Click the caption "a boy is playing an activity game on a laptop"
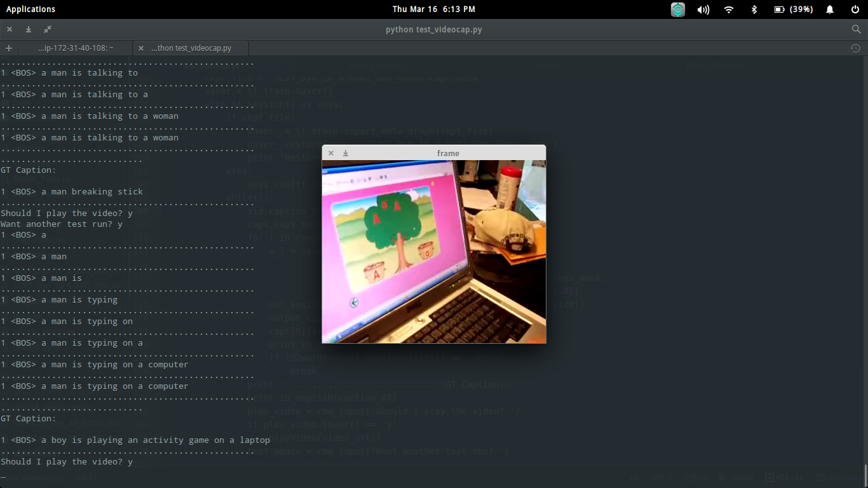Image resolution: width=868 pixels, height=488 pixels. pyautogui.click(x=156, y=440)
